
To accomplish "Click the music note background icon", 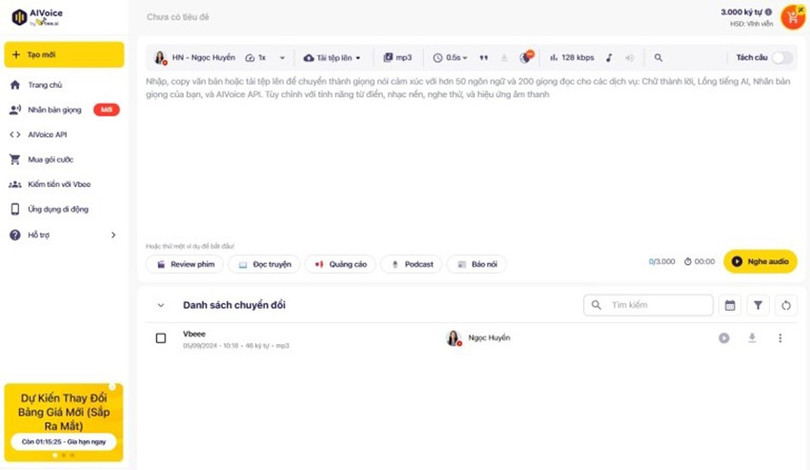I will (609, 58).
